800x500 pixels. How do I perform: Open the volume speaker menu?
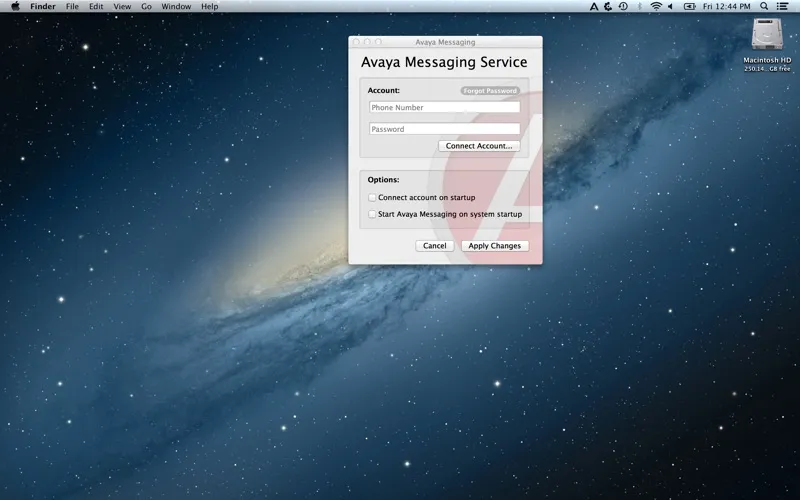670,6
